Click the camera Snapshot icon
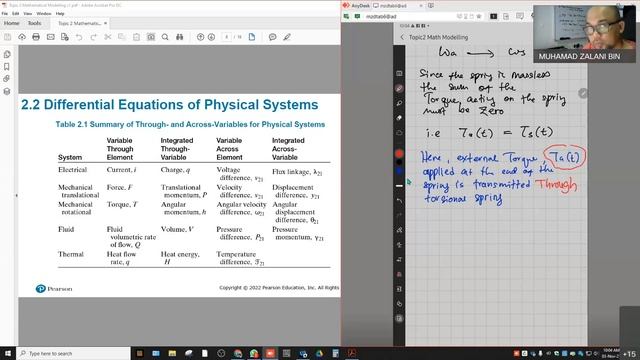The image size is (640, 360). [151, 37]
